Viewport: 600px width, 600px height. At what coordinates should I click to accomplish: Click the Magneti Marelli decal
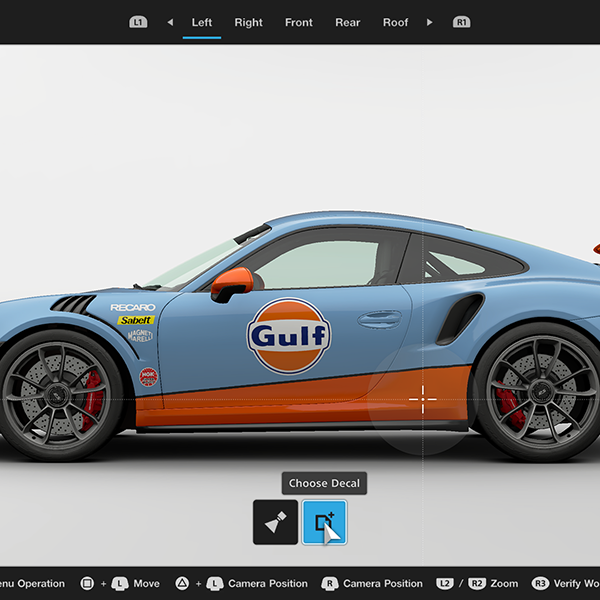(x=140, y=336)
